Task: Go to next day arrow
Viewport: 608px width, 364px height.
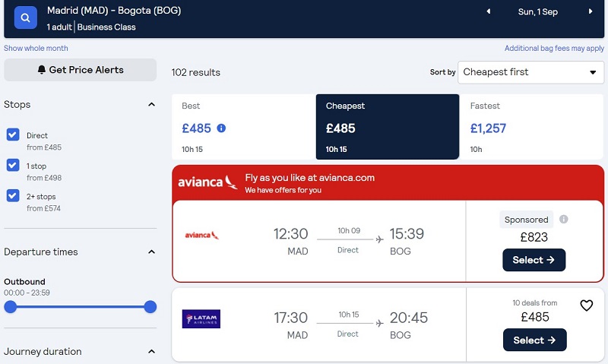Action: 591,11
